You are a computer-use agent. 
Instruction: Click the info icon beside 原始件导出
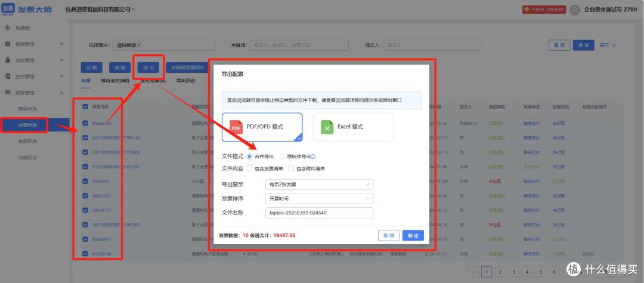click(313, 156)
